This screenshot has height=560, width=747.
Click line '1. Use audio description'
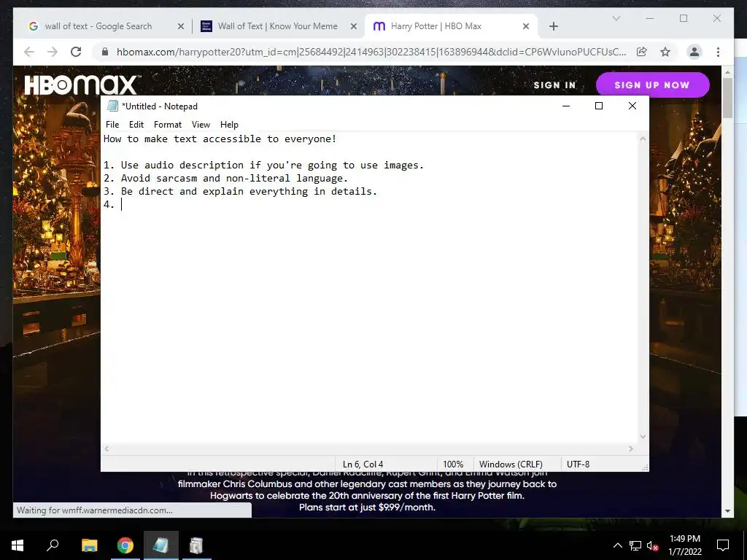263,166
